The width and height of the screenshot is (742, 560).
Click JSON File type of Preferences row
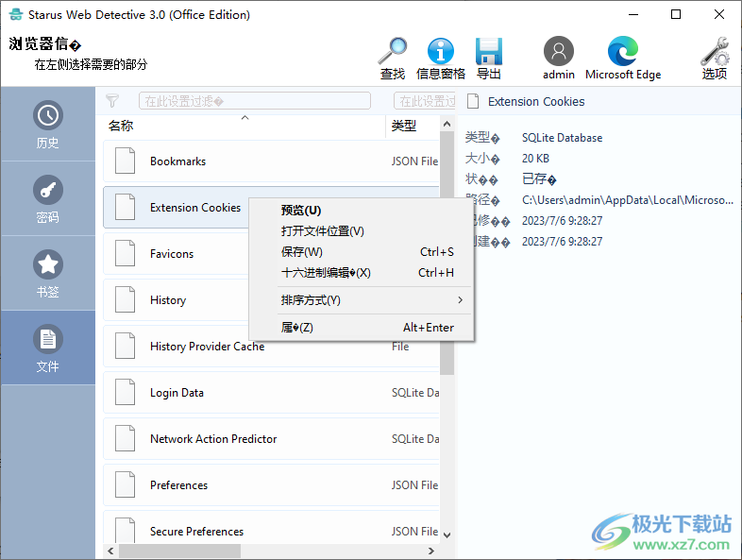pyautogui.click(x=414, y=485)
